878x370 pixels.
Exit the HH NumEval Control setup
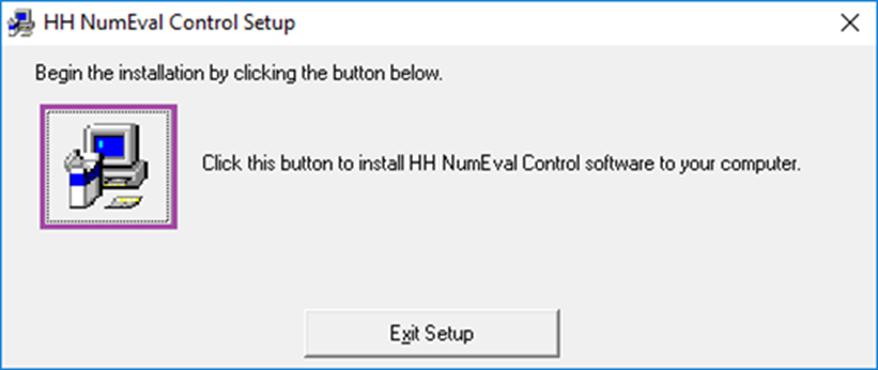coord(432,334)
